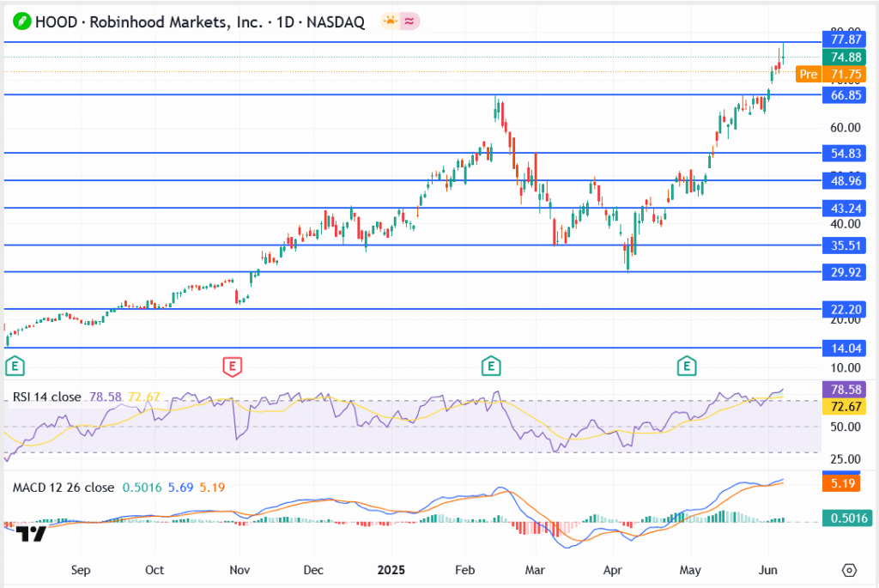The image size is (879, 588).
Task: Open chart settings gear icon
Action: click(849, 570)
